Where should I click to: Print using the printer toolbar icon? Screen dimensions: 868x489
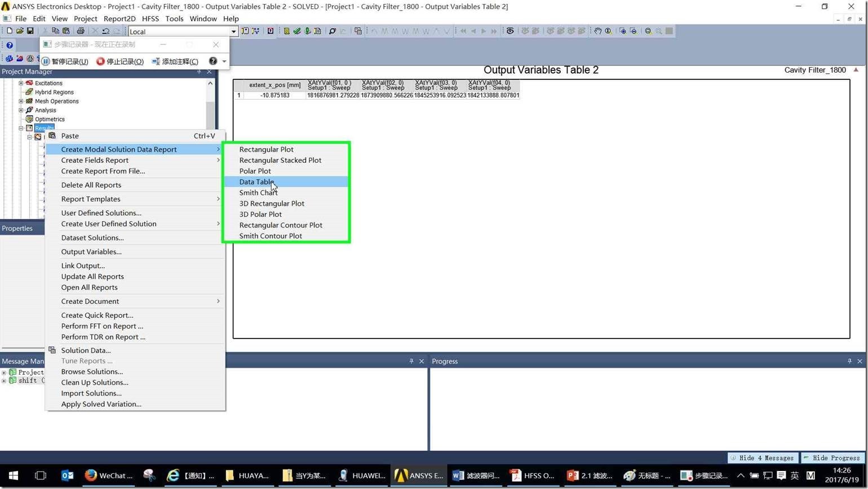click(x=81, y=31)
